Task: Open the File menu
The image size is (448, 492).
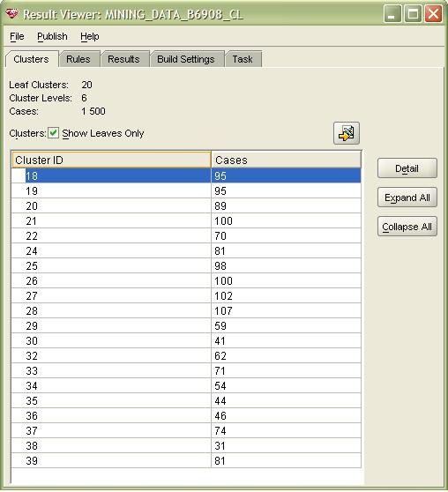Action: point(17,36)
